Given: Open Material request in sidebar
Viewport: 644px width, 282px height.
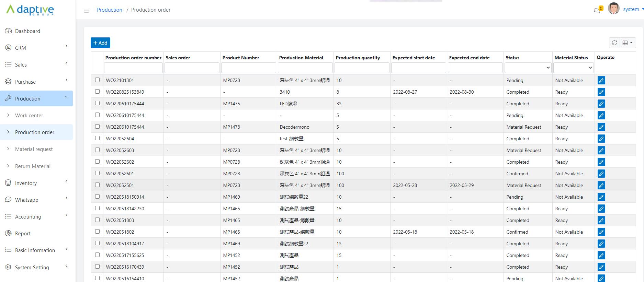Looking at the screenshot, I should [x=34, y=149].
